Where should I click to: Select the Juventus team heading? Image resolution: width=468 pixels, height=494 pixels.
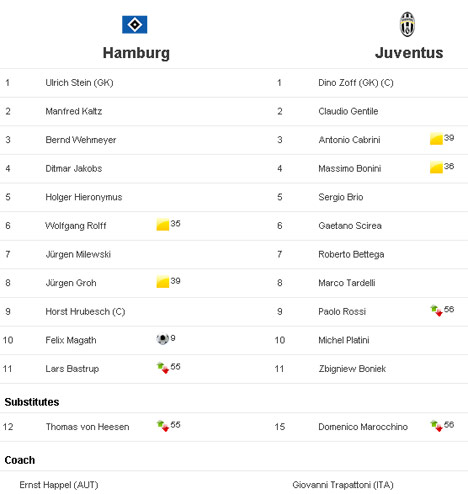(x=409, y=53)
